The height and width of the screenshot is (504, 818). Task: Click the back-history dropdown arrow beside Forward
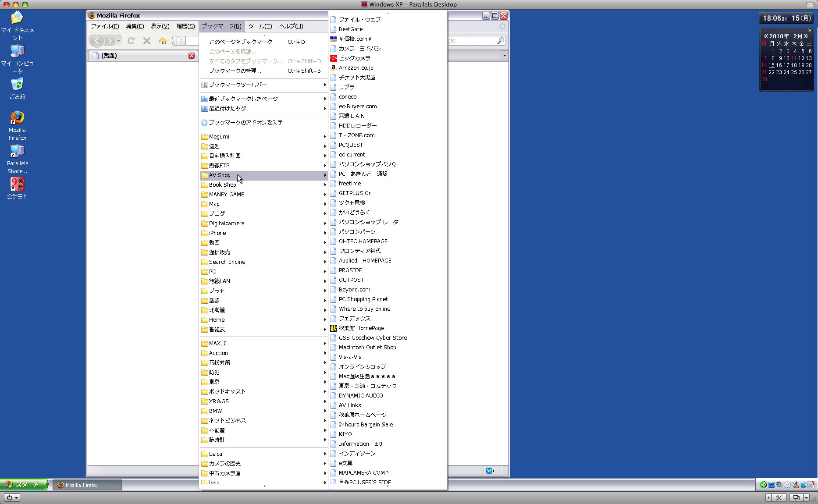(x=118, y=41)
